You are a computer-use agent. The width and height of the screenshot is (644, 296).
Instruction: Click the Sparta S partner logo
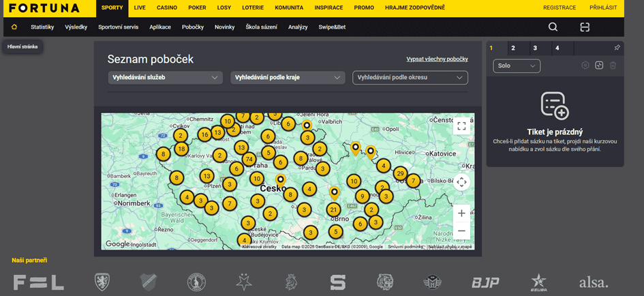[337, 282]
